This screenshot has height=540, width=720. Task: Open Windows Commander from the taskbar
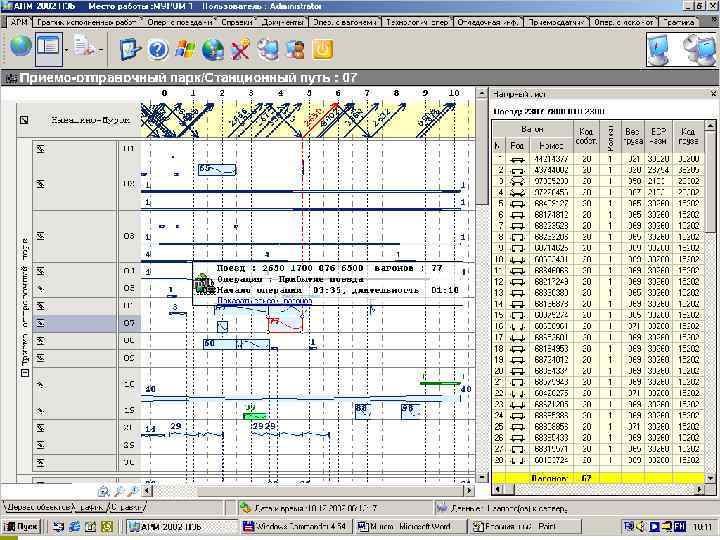coord(294,525)
